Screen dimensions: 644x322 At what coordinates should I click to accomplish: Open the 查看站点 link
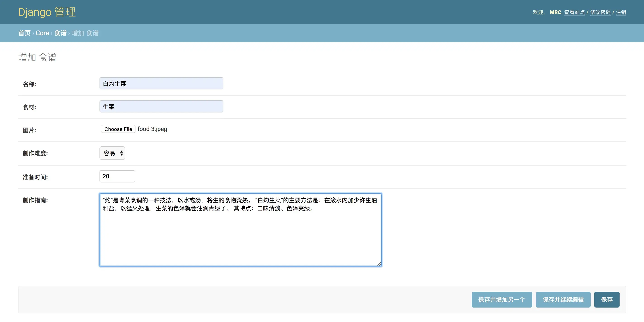coord(574,12)
